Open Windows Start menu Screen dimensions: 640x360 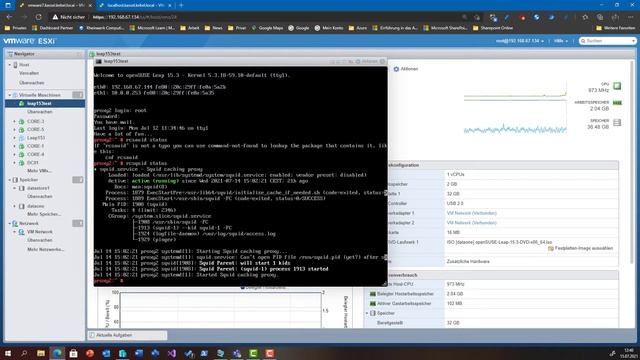8,353
